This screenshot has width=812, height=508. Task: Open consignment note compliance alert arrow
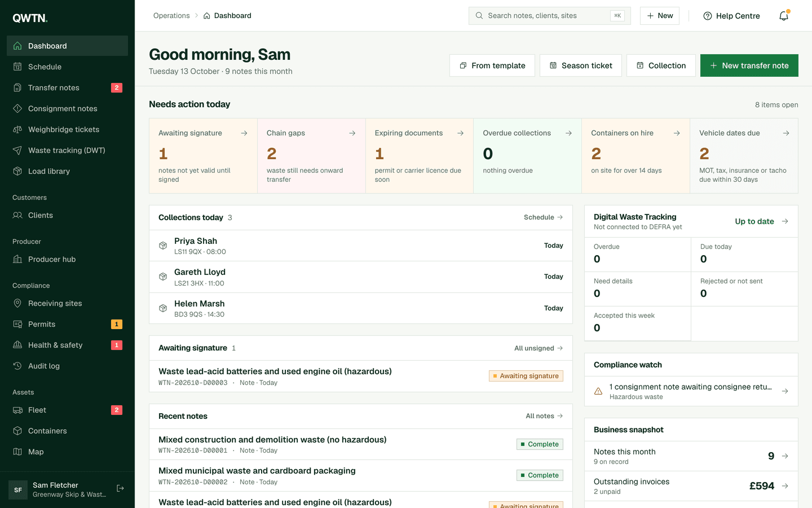pyautogui.click(x=785, y=391)
